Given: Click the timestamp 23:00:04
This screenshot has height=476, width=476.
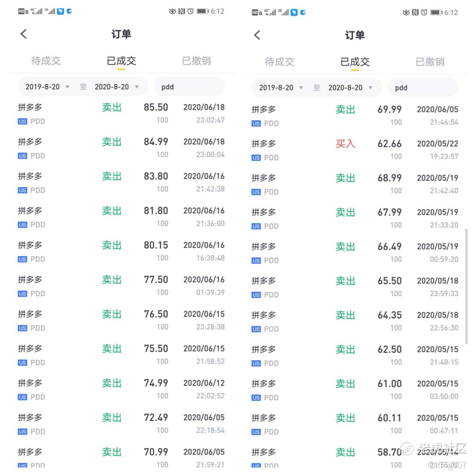Looking at the screenshot, I should coord(210,155).
